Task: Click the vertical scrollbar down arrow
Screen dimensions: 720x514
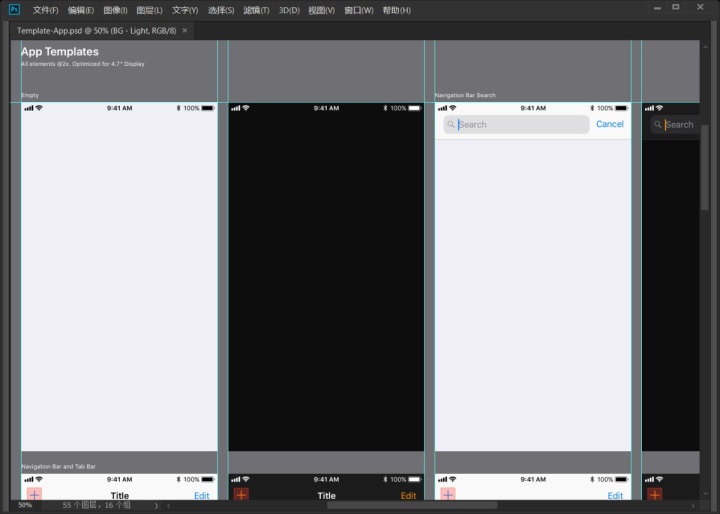Action: (705, 494)
